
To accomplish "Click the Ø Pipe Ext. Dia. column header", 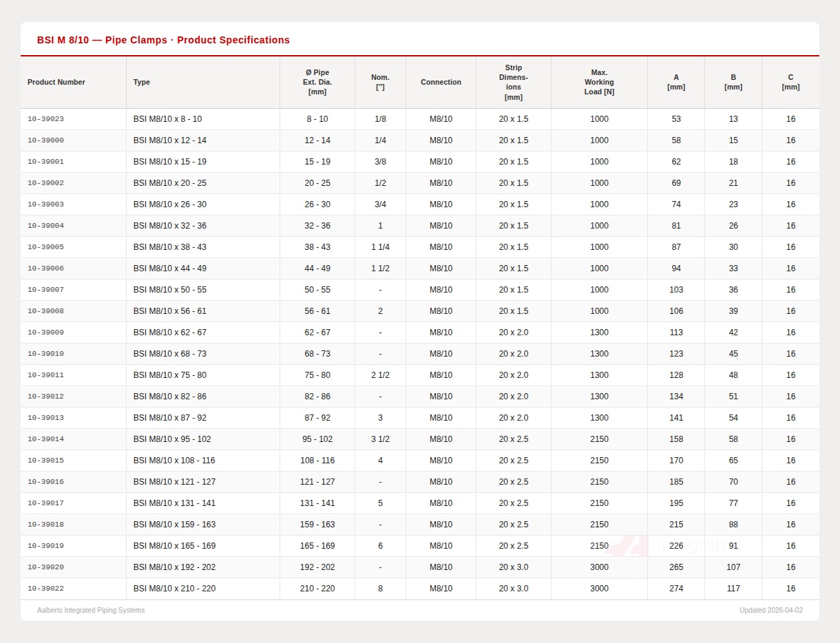I will 317,82.
